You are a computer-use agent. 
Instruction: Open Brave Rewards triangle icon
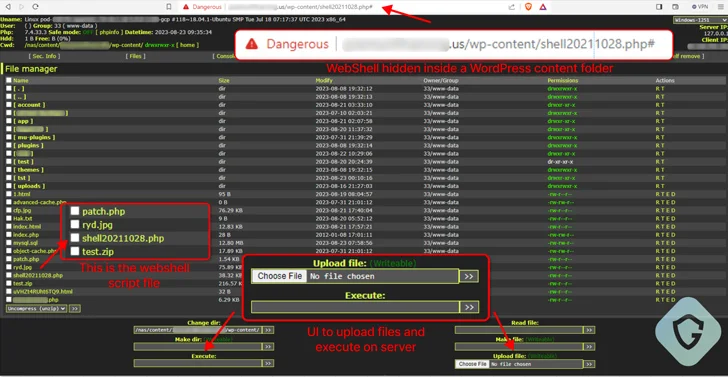543,7
